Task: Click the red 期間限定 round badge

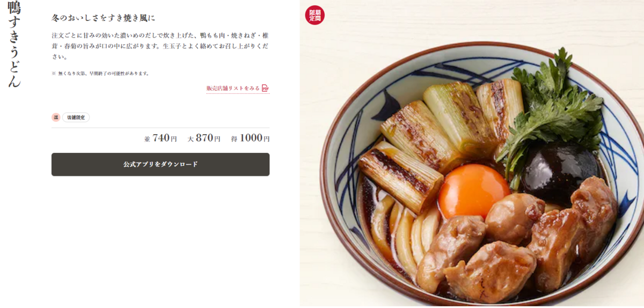Action: pos(315,15)
